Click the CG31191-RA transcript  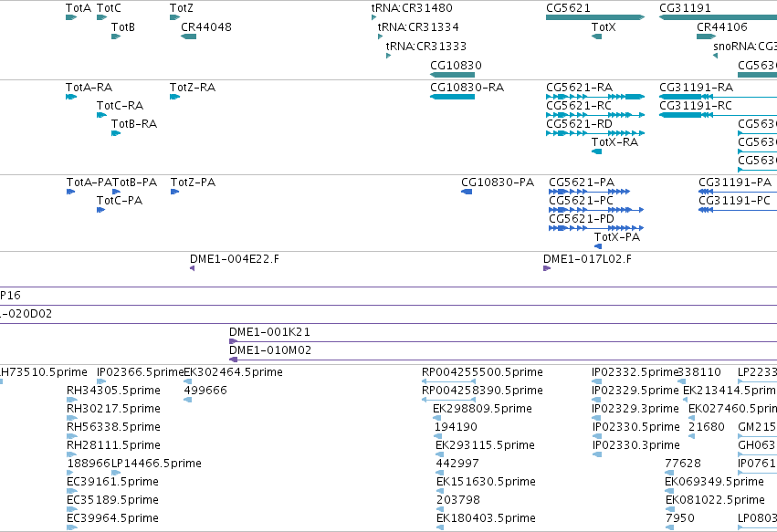[718, 97]
